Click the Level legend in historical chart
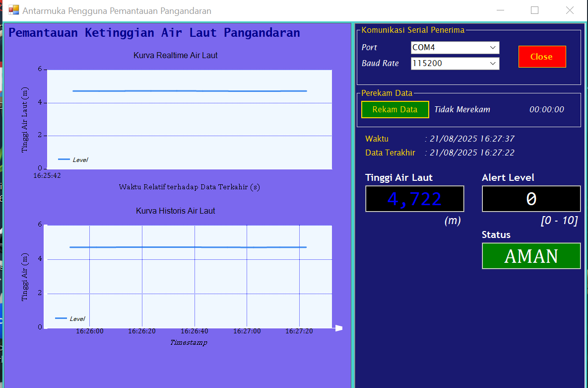 point(70,318)
